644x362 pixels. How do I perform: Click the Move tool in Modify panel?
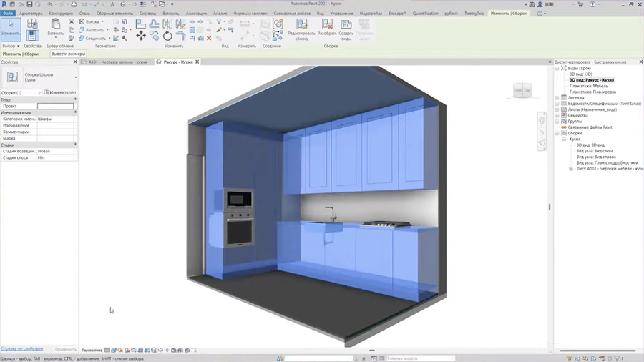tap(141, 36)
